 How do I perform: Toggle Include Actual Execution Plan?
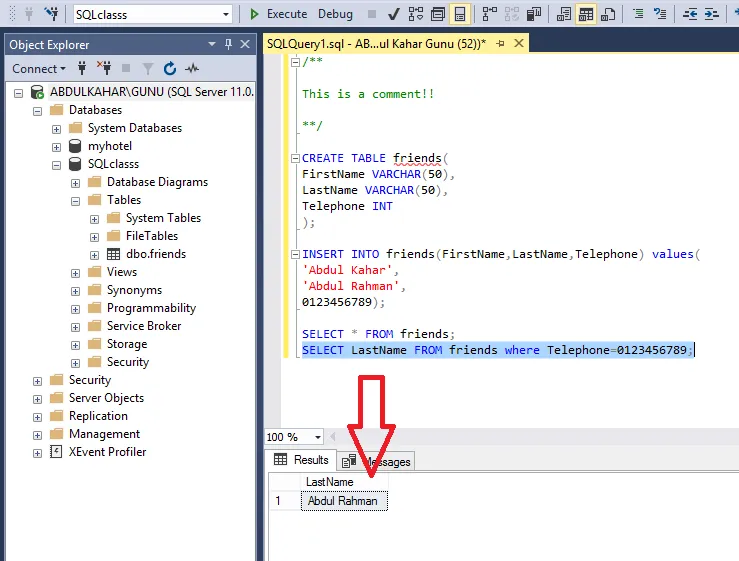pyautogui.click(x=490, y=14)
